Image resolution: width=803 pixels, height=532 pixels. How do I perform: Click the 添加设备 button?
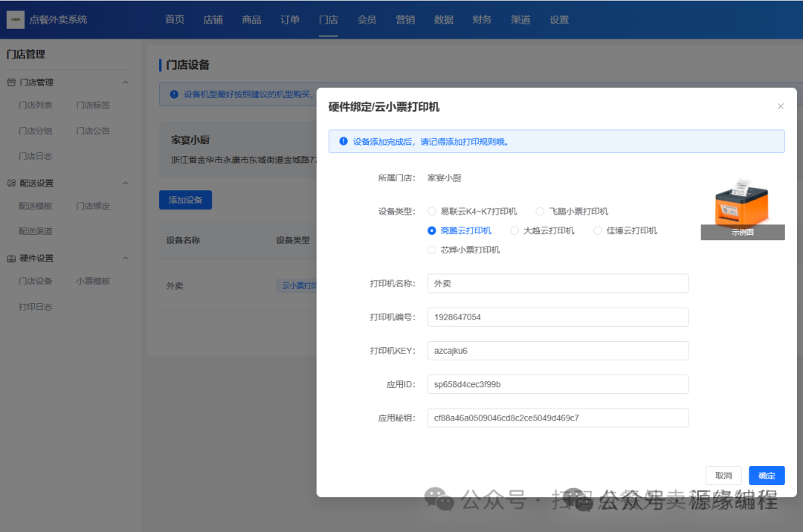(185, 200)
